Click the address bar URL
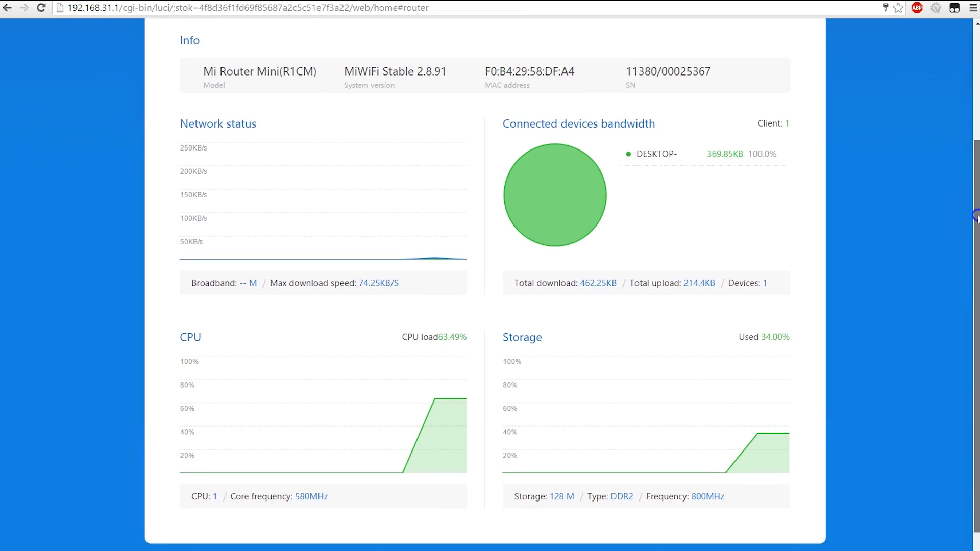This screenshot has height=551, width=980. [248, 8]
